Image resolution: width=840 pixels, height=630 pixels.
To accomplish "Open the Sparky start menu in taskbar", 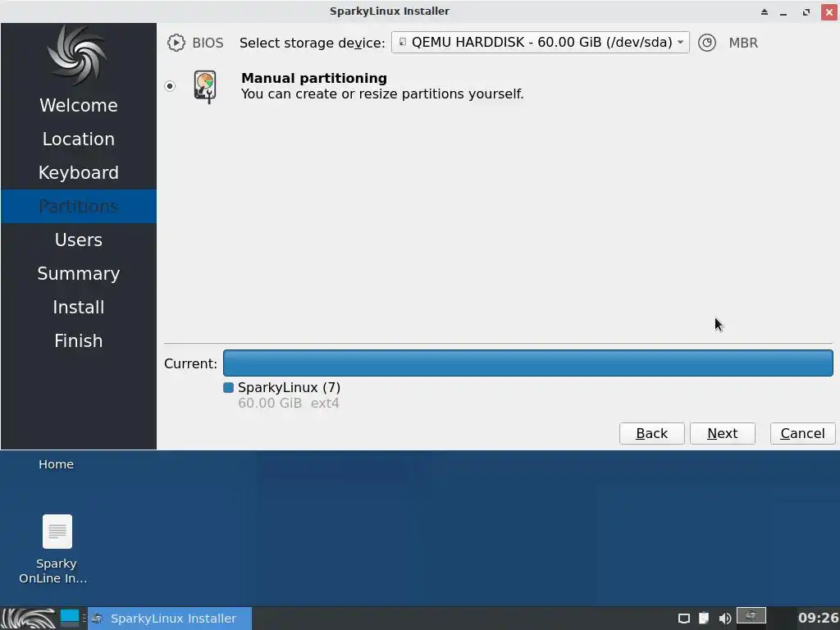I will [x=28, y=619].
